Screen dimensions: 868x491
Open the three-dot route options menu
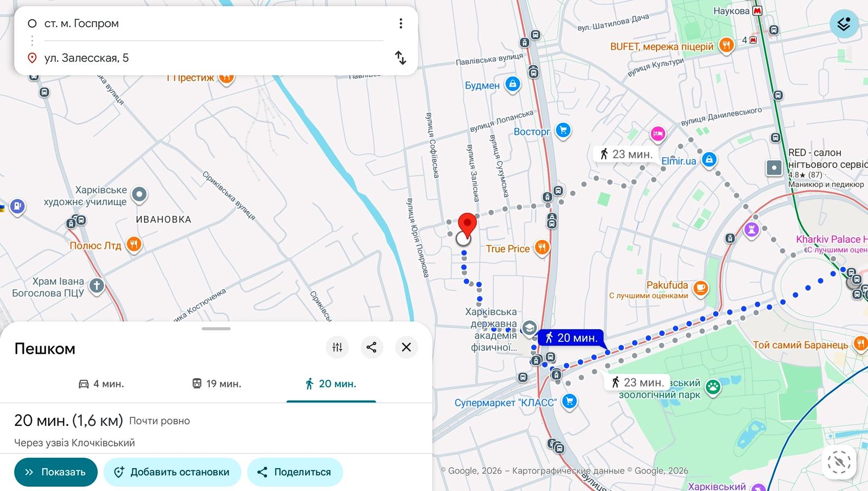[400, 23]
